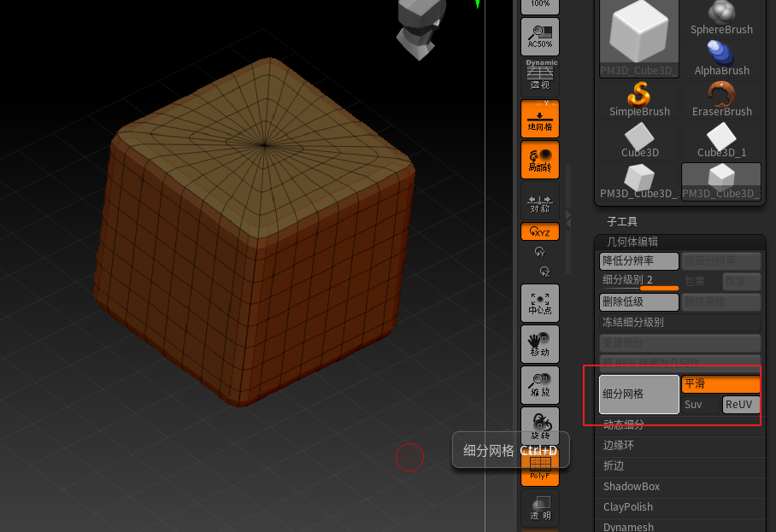Expand the ShadowBox section

[x=631, y=487]
